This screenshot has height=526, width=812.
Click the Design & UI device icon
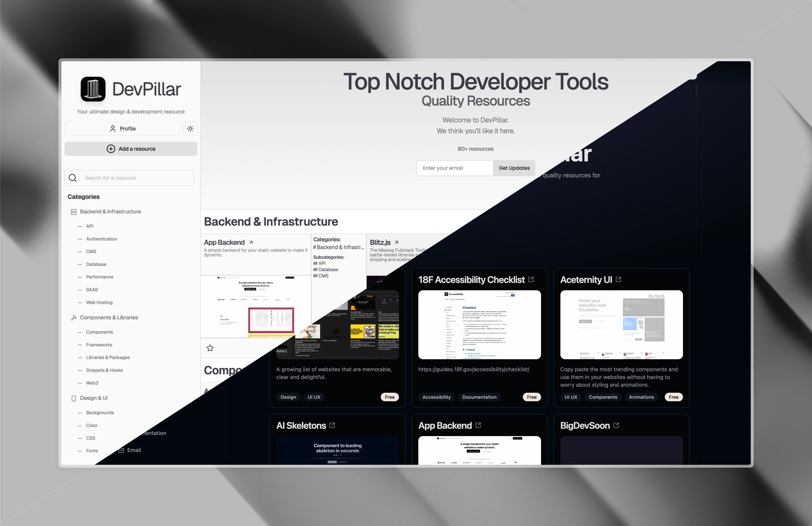pos(73,398)
